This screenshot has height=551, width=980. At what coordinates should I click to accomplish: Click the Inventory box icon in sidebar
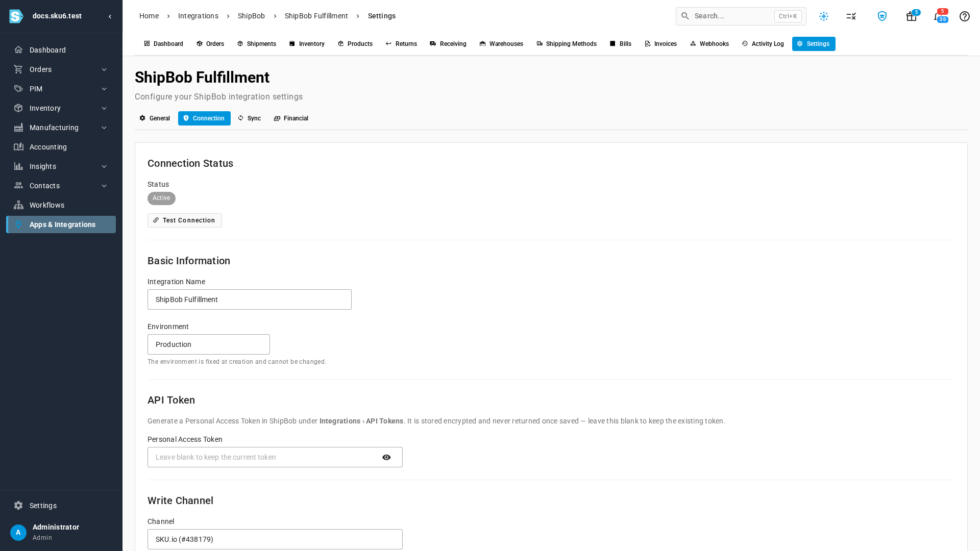point(18,108)
